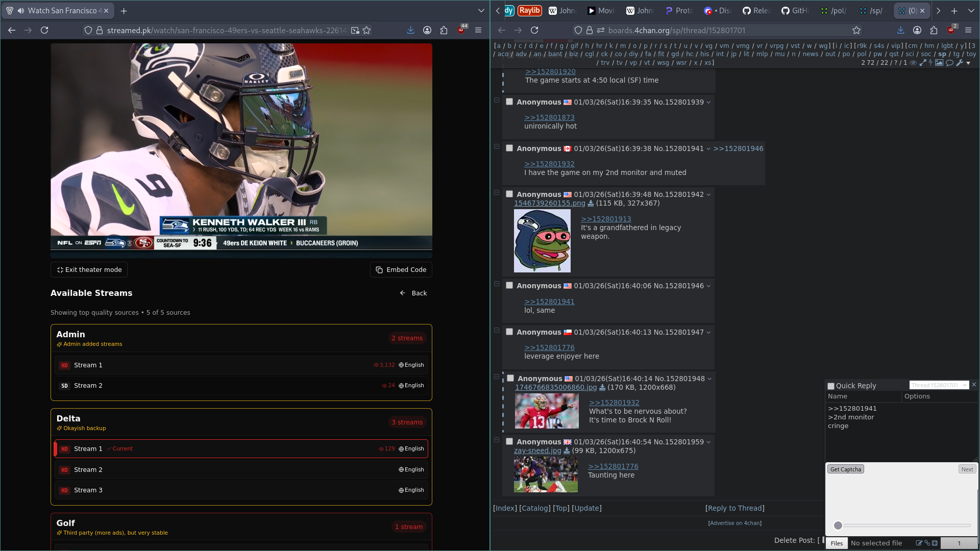Open the Thread 152801701 dropdown in Quick Reply
Viewport: 980px width, 551px height.
[x=939, y=385]
